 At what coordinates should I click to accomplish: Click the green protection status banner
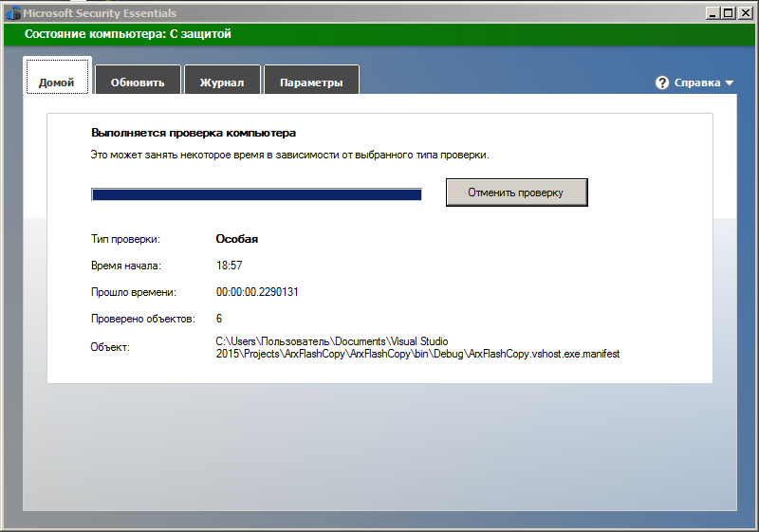[379, 34]
